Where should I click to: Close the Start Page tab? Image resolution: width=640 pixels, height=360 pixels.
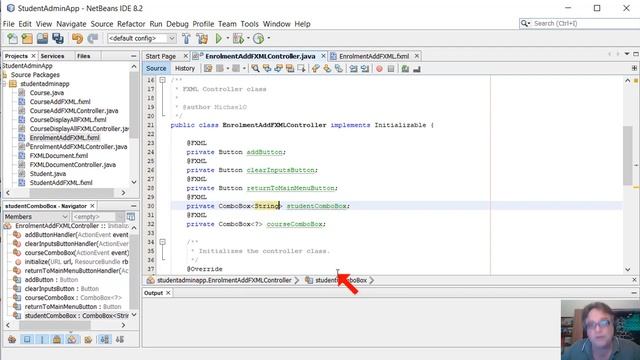[186, 56]
